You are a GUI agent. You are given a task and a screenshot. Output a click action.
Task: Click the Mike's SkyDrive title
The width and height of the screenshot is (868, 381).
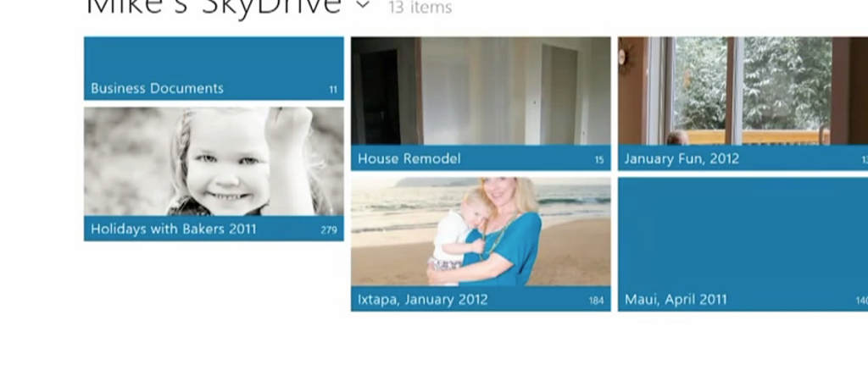click(x=214, y=7)
